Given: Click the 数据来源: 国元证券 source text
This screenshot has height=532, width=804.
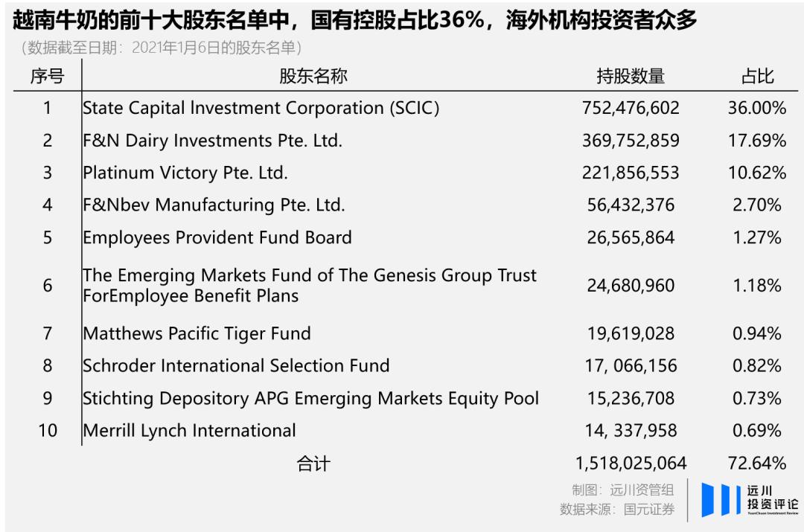Looking at the screenshot, I should [617, 510].
